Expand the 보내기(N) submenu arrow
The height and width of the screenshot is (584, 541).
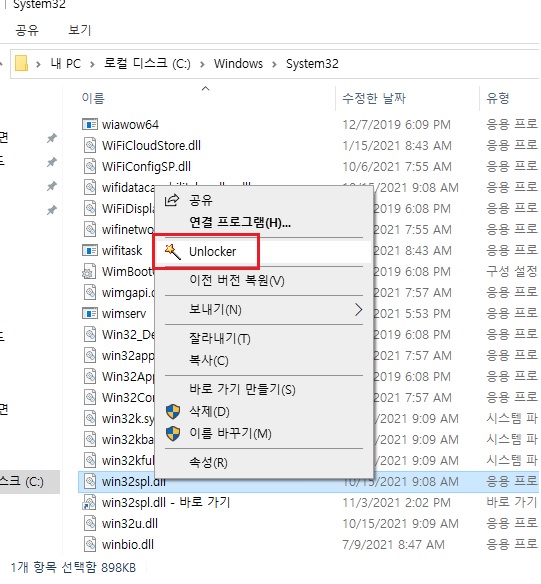click(x=358, y=310)
